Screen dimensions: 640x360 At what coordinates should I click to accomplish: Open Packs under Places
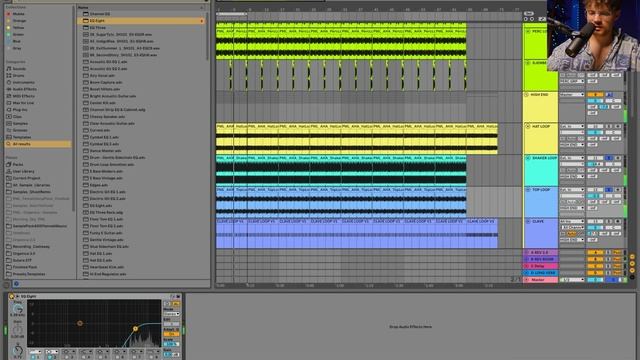[15, 164]
